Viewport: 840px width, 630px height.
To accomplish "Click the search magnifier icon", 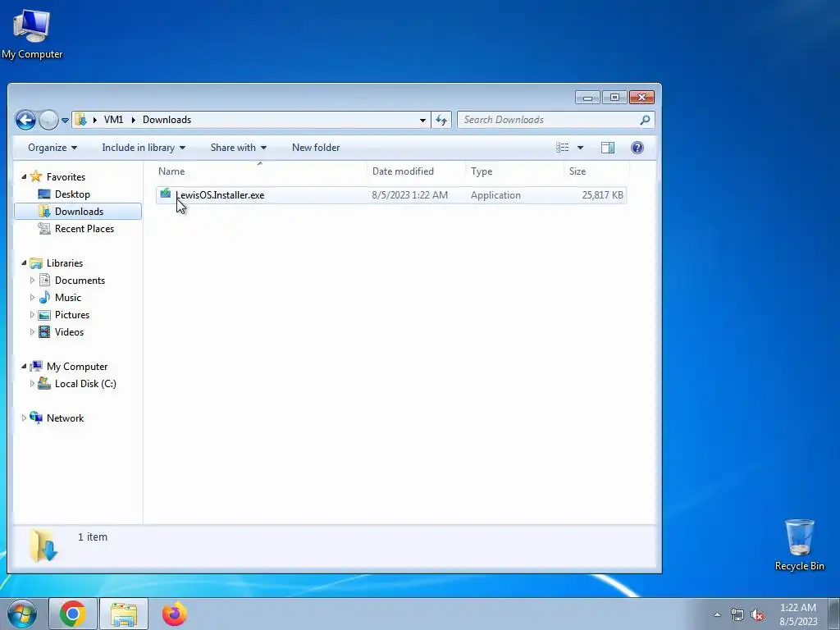I will tap(645, 120).
